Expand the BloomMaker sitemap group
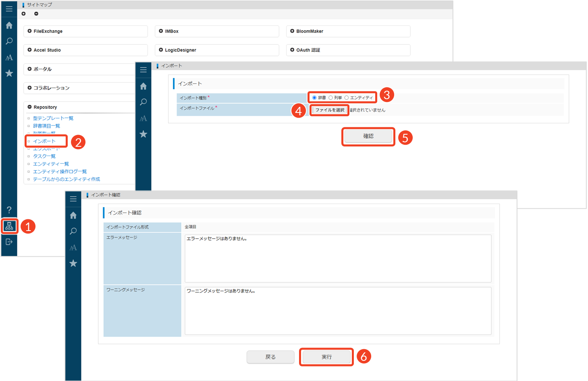 292,31
